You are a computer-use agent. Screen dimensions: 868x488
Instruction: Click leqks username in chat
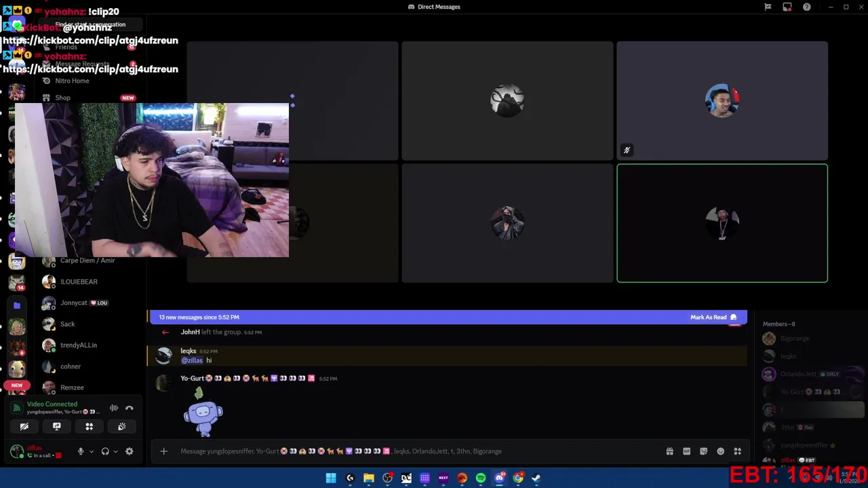[189, 351]
